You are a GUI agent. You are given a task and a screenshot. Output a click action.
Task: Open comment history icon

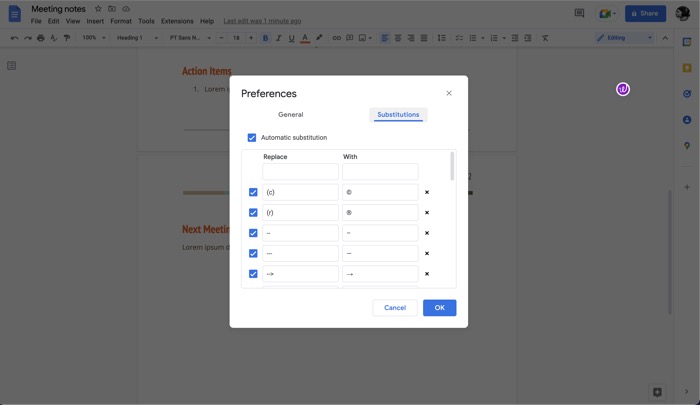pos(579,13)
